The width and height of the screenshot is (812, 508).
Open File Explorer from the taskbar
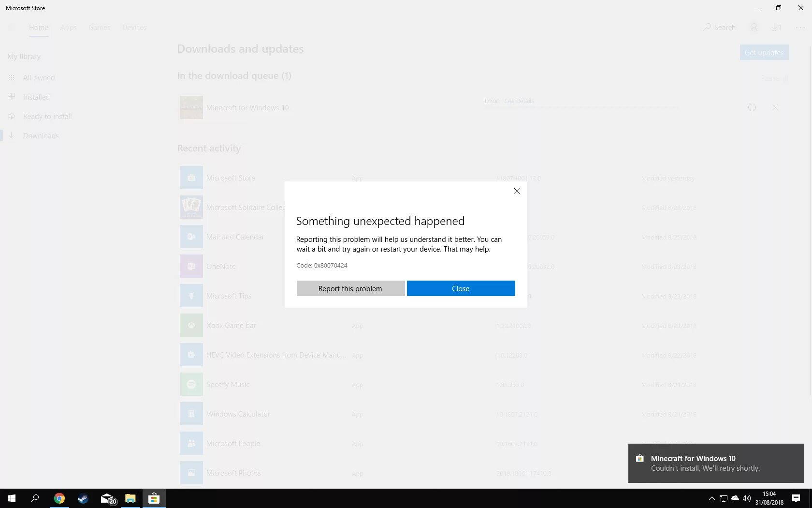(x=130, y=498)
